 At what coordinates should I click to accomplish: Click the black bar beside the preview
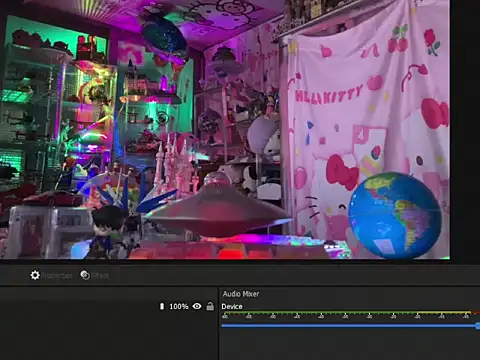point(465,130)
